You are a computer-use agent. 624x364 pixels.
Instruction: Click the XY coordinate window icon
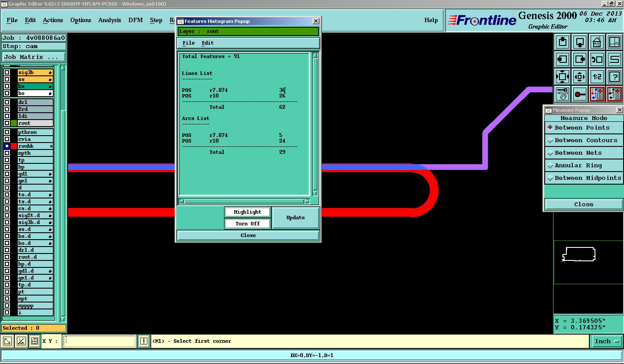click(x=614, y=42)
